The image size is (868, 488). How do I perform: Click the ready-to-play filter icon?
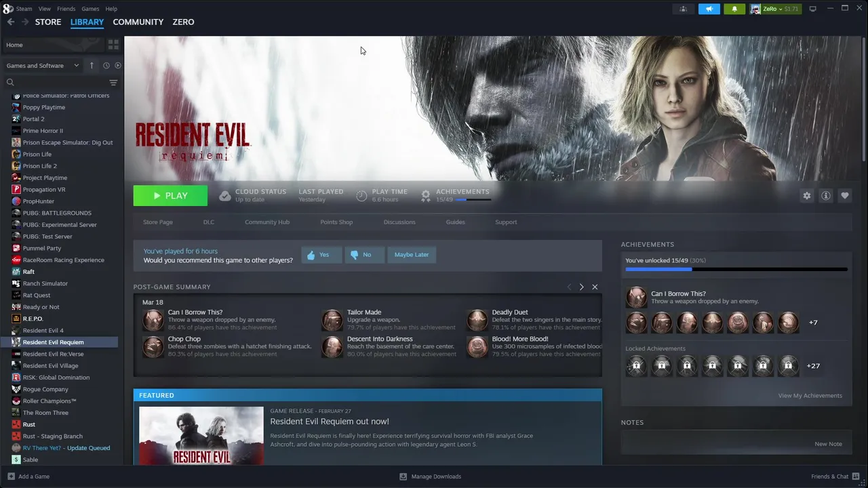point(118,66)
